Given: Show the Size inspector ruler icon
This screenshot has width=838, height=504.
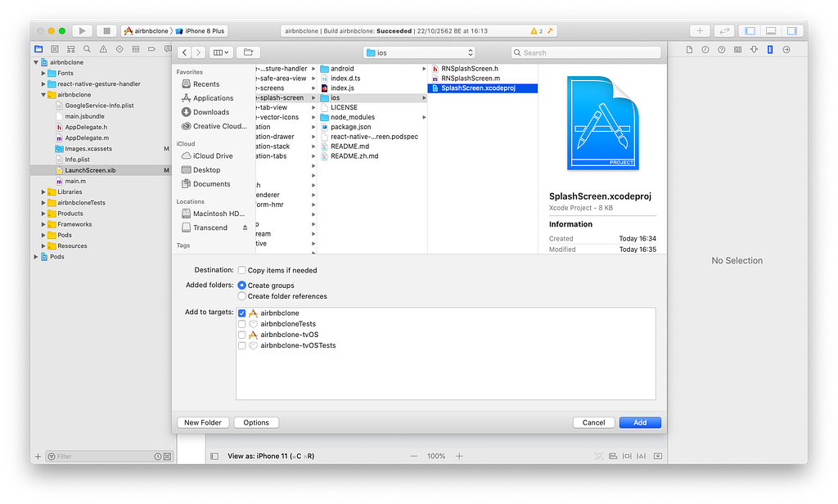Looking at the screenshot, I should click(770, 50).
